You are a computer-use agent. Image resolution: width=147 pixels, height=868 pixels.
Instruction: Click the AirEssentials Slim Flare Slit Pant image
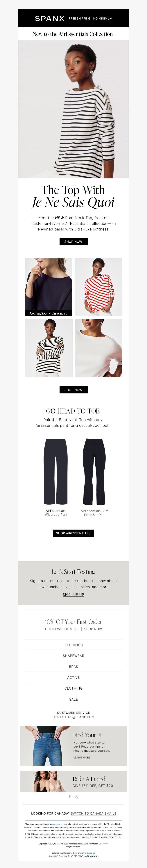(94, 471)
